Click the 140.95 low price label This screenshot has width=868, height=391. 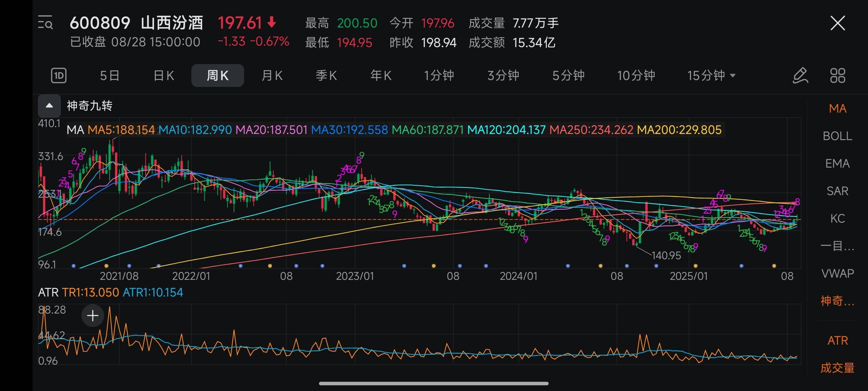(666, 256)
